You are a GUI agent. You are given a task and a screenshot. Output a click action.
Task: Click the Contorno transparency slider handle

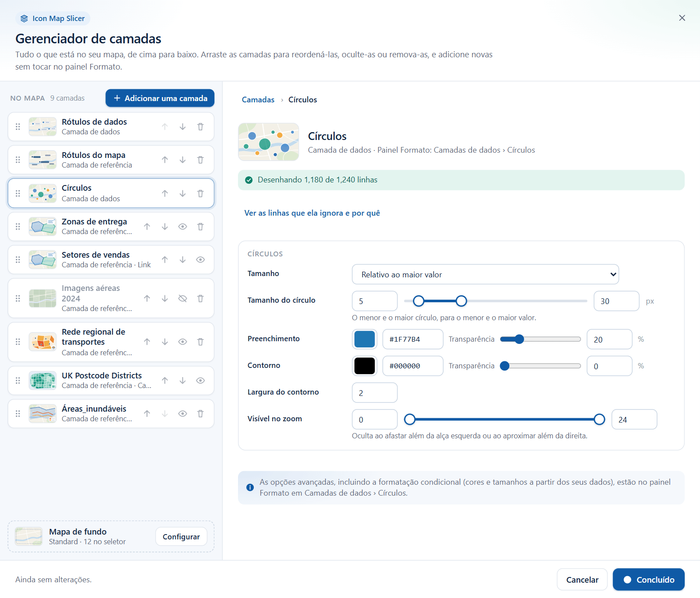pos(505,366)
